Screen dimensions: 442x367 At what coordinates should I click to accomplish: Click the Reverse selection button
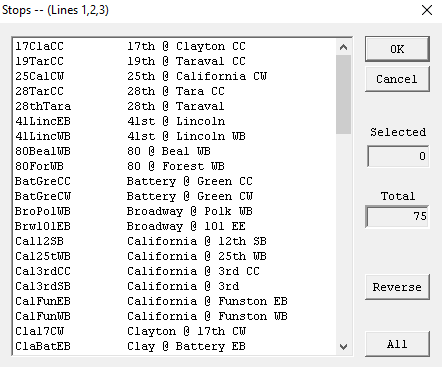tap(397, 287)
